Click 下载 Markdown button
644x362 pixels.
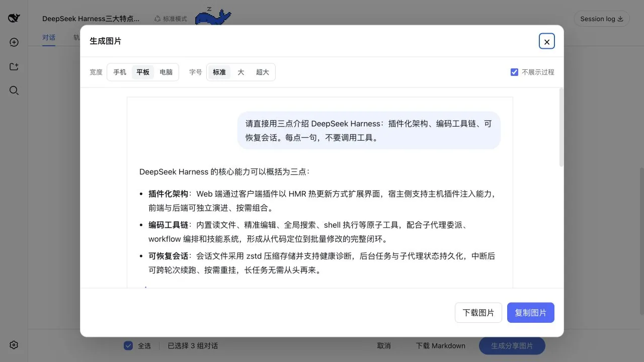click(x=440, y=345)
